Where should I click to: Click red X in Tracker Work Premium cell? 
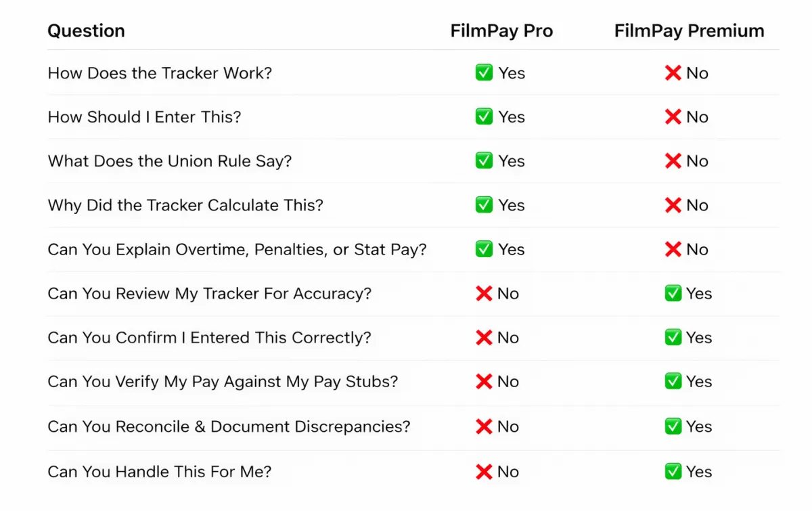(x=673, y=73)
